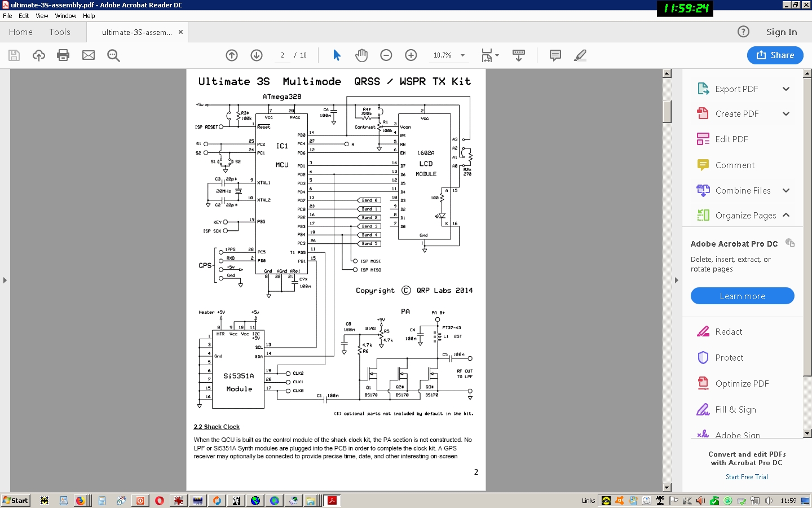Click the red speaker volume tray icon
The width and height of the screenshot is (812, 508).
click(700, 501)
